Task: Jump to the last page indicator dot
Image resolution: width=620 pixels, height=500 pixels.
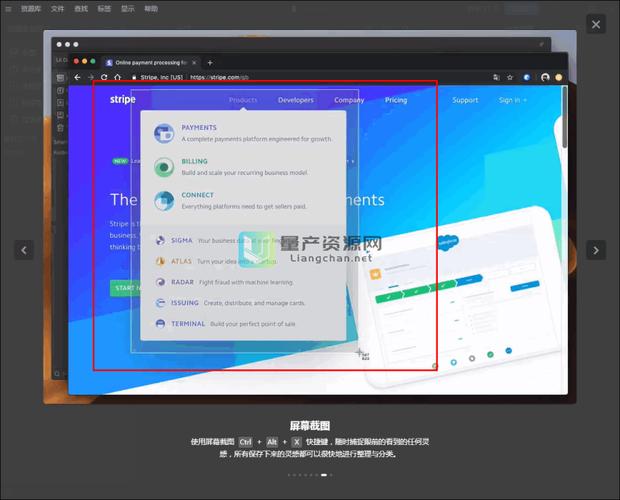Action: (x=331, y=475)
